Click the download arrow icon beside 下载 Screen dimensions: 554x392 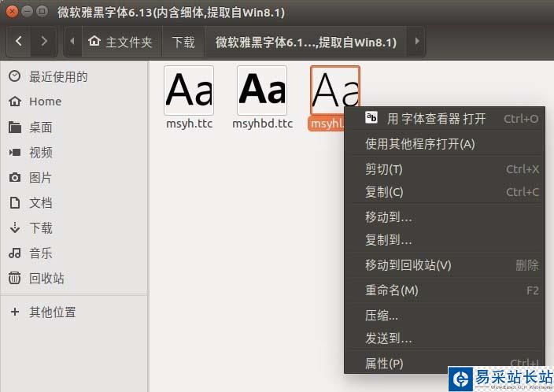tap(14, 228)
